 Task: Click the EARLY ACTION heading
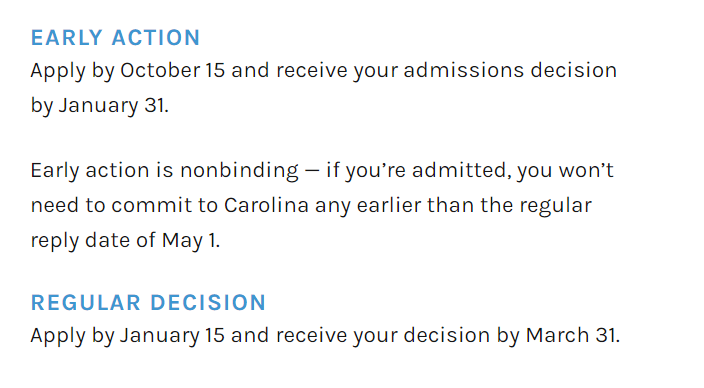tap(115, 38)
